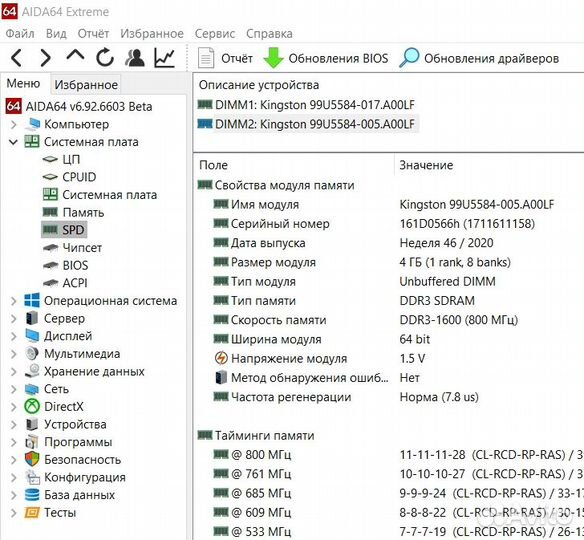The height and width of the screenshot is (540, 584).
Task: Go forward with the right arrow toolbar icon
Action: tap(45, 58)
